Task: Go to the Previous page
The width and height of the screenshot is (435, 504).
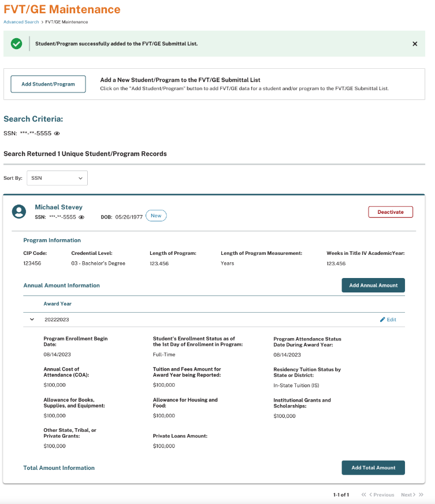Action: pyautogui.click(x=381, y=495)
